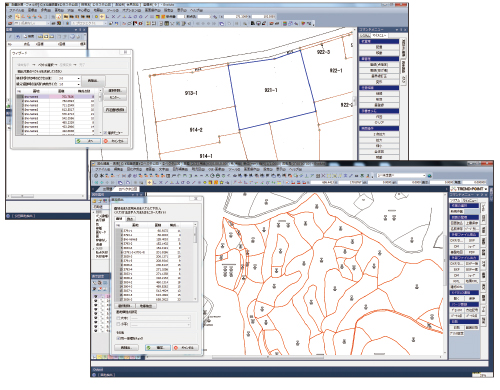Toggle the checked checkbox at bottom of lower dialog

(x=118, y=338)
